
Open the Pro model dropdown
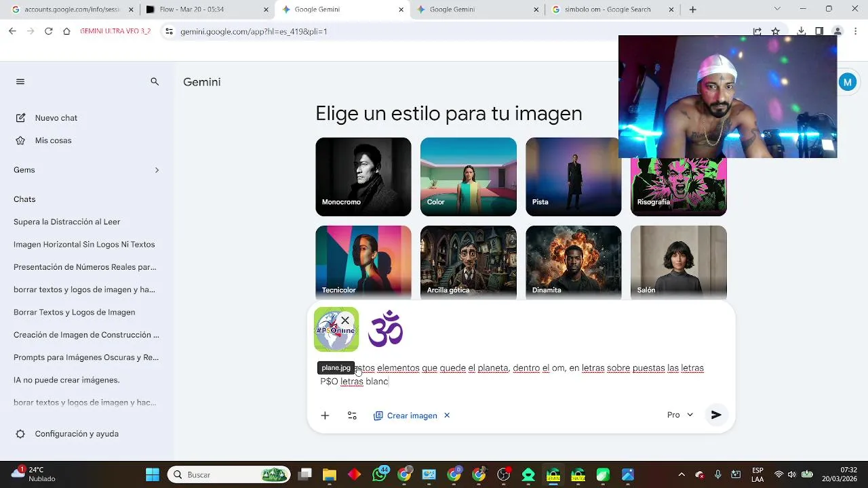coord(680,415)
